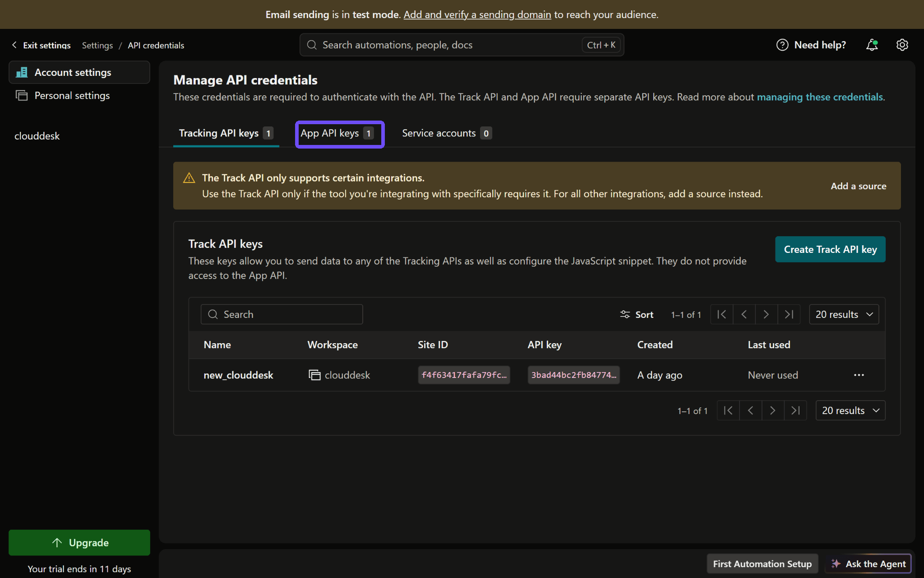Go to last page in top pagination
This screenshot has width=924, height=578.
coord(789,314)
